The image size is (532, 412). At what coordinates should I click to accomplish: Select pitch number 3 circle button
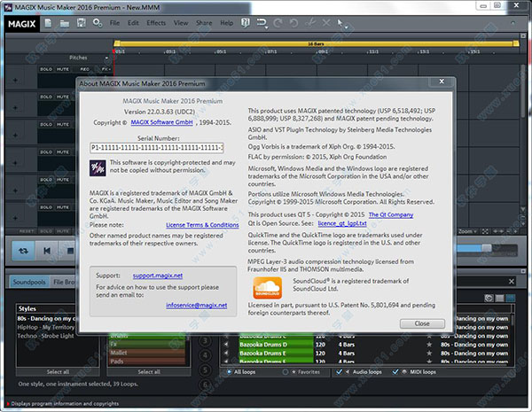coord(205,340)
